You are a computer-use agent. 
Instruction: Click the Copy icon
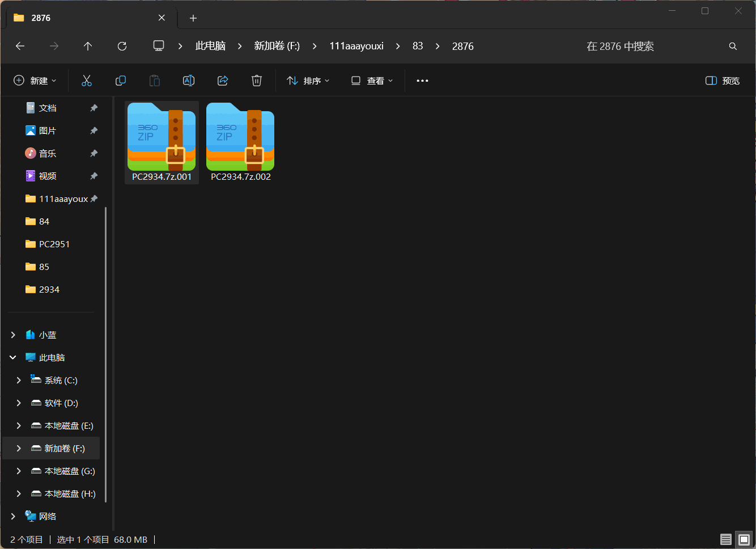pos(120,80)
